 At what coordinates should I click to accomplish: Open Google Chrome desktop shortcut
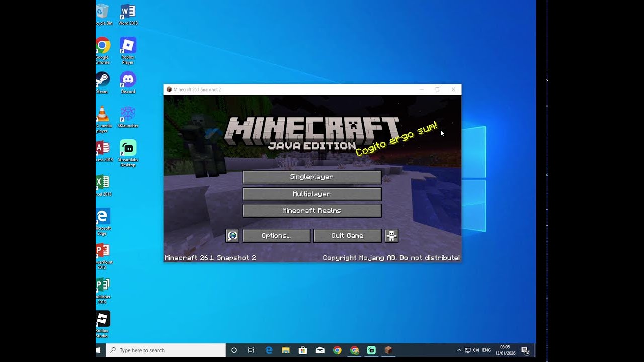click(102, 51)
